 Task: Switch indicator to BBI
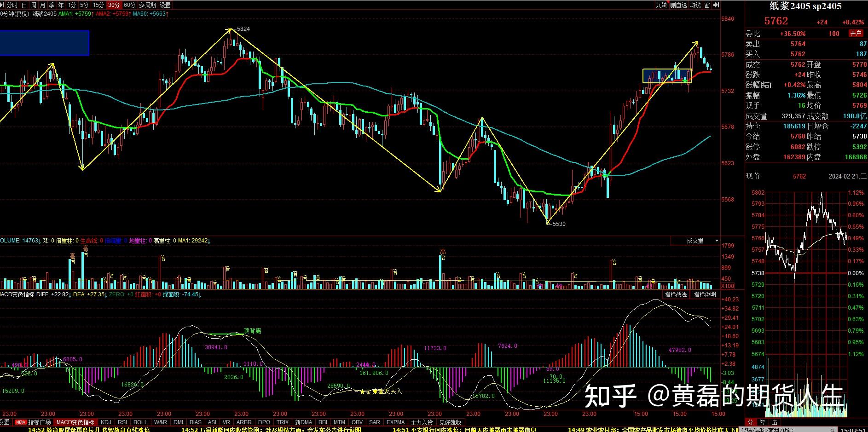point(323,422)
